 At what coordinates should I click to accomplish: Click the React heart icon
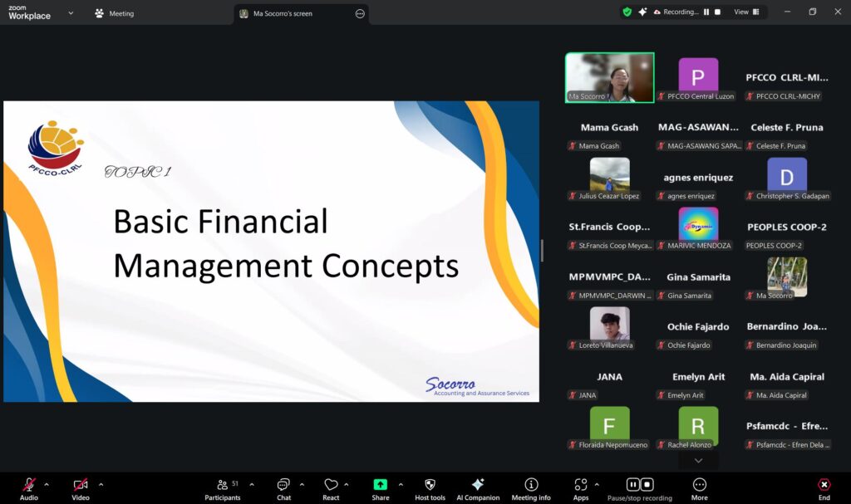coord(331,486)
